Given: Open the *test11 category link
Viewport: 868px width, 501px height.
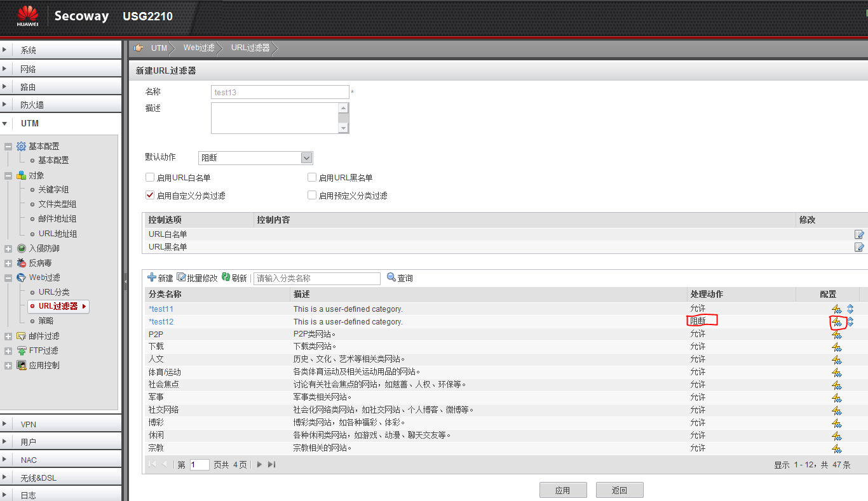Looking at the screenshot, I should 161,309.
